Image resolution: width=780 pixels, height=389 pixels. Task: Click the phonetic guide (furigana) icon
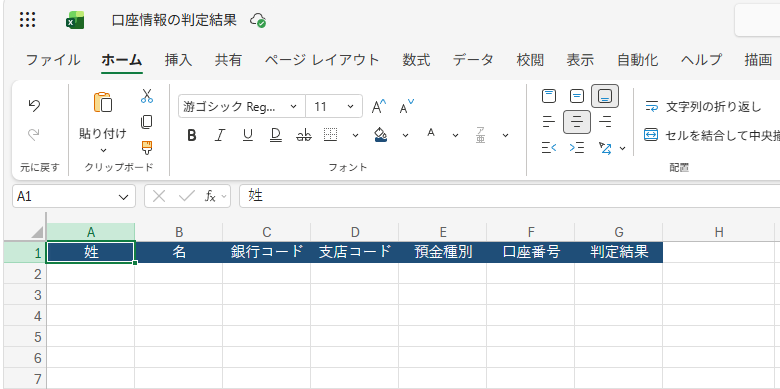click(x=481, y=135)
